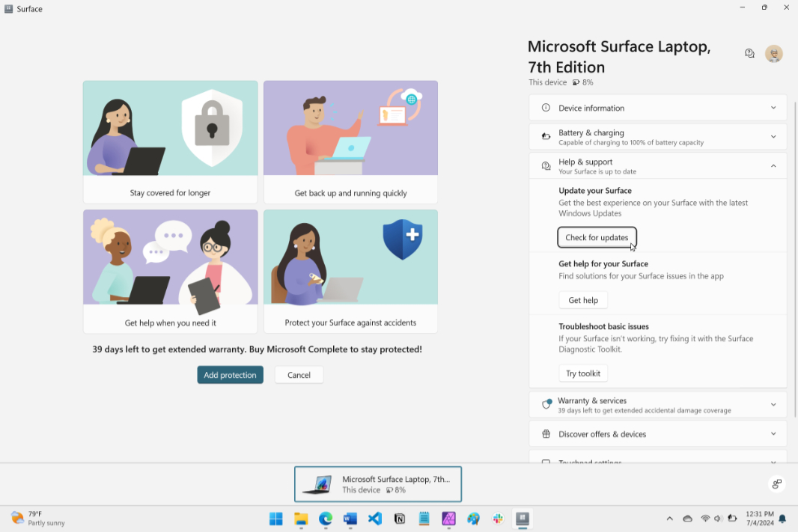Open Microsoft Edge from the taskbar
798x532 pixels.
pyautogui.click(x=325, y=519)
